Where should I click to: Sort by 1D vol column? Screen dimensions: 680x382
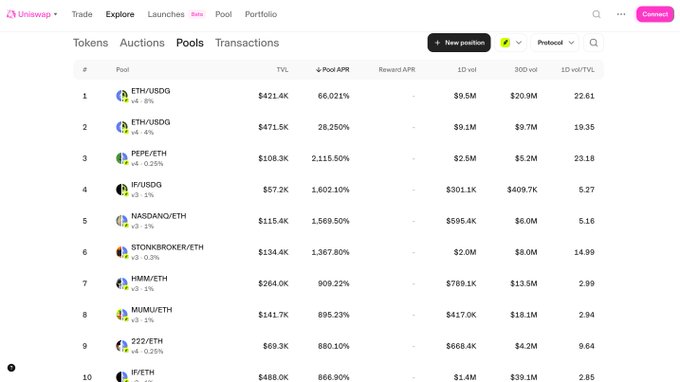(467, 69)
